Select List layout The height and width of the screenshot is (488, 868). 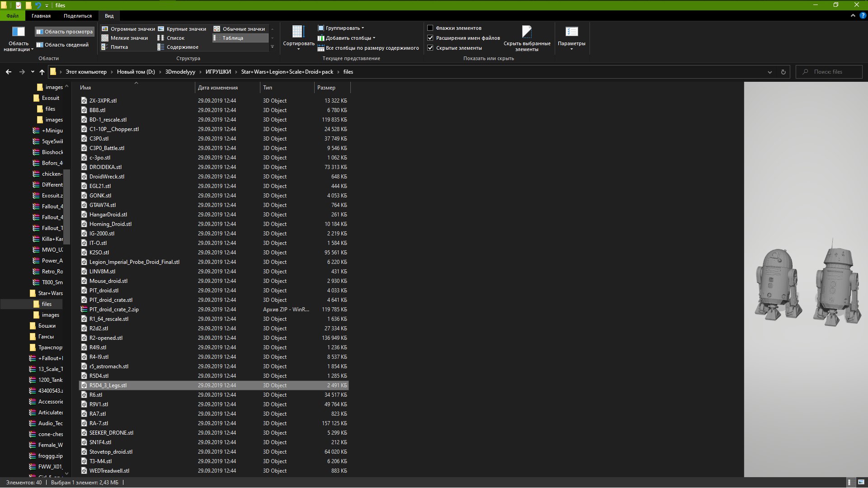click(x=171, y=38)
